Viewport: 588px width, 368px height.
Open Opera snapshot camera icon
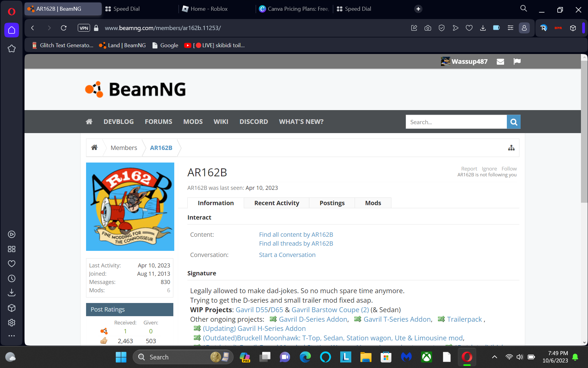(428, 28)
